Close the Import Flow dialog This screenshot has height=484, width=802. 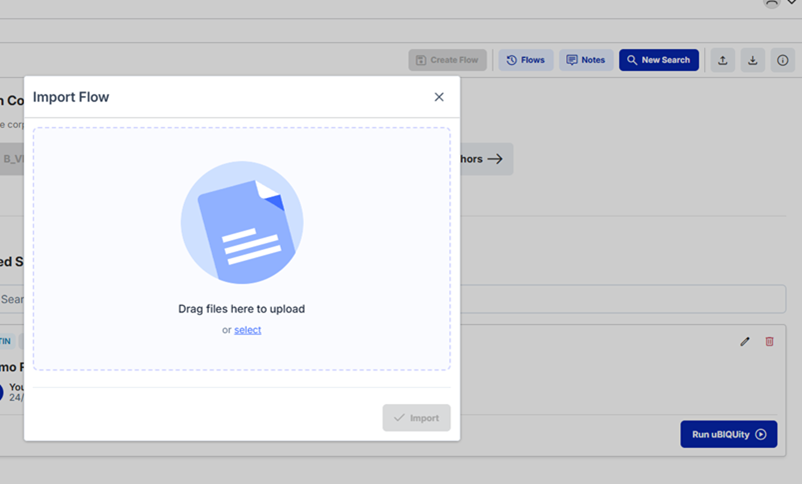click(439, 97)
